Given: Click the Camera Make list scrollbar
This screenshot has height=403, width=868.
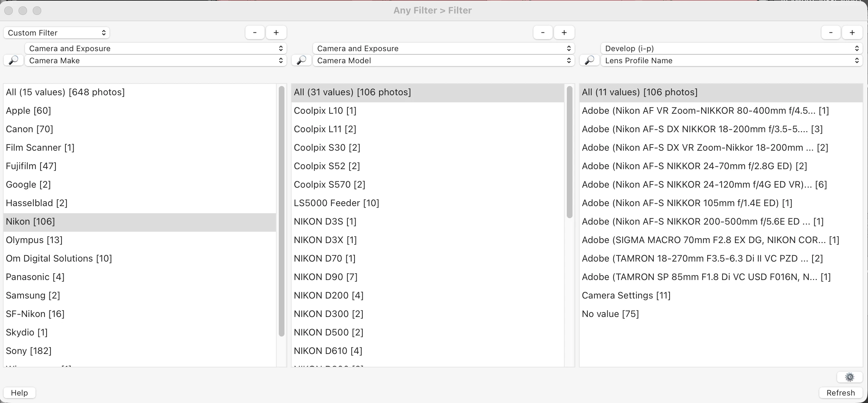Looking at the screenshot, I should [x=282, y=211].
